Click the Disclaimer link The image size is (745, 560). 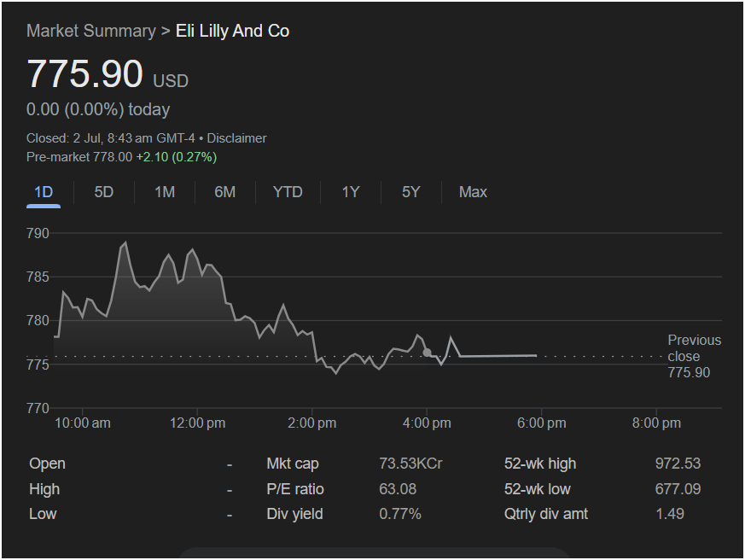coord(236,138)
